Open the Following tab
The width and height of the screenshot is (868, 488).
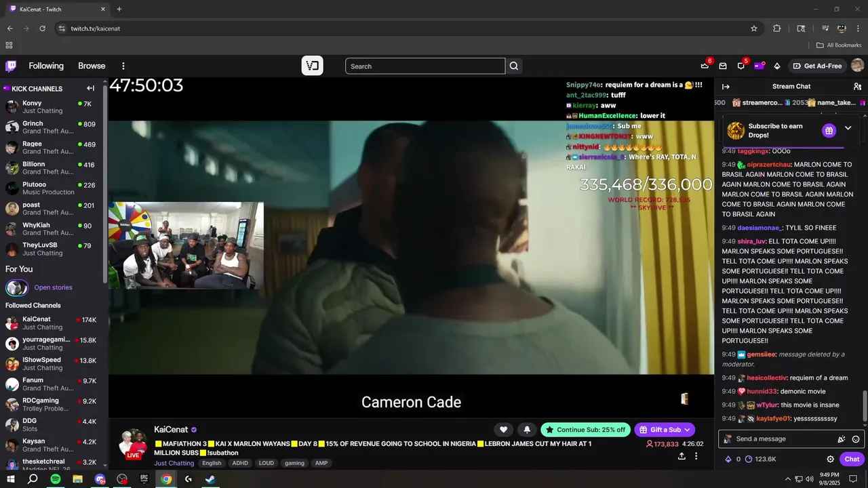(46, 66)
